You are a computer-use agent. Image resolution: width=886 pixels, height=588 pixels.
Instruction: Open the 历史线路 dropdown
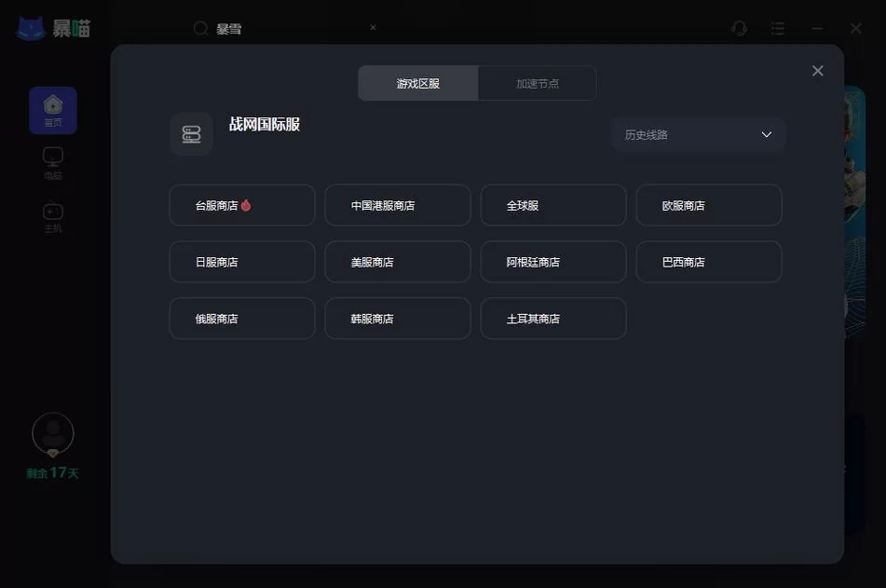click(698, 134)
